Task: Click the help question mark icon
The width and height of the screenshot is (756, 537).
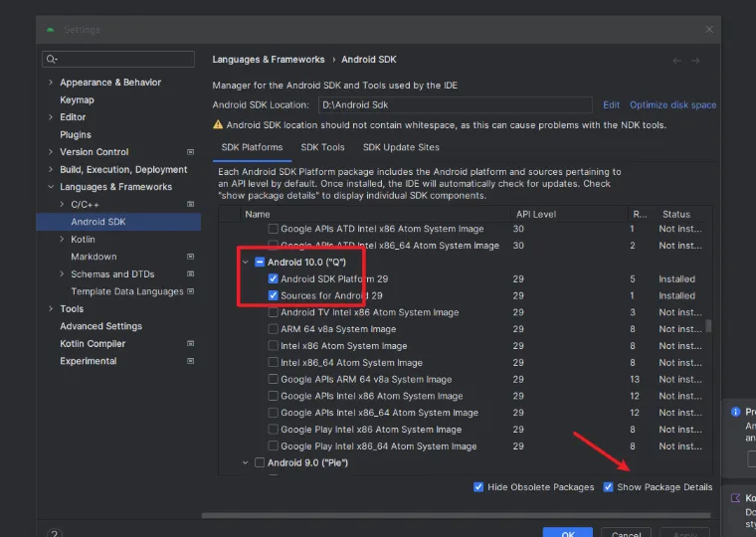Action: pos(55,533)
